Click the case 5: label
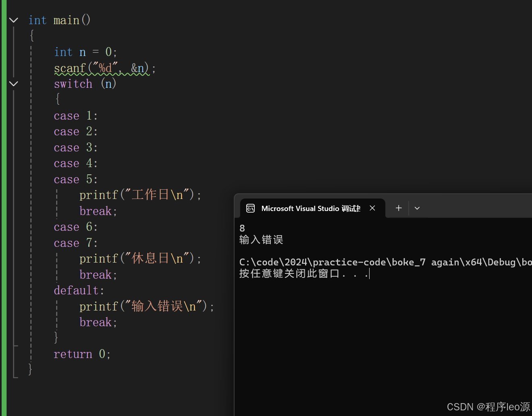Image resolution: width=532 pixels, height=416 pixels. [x=76, y=180]
